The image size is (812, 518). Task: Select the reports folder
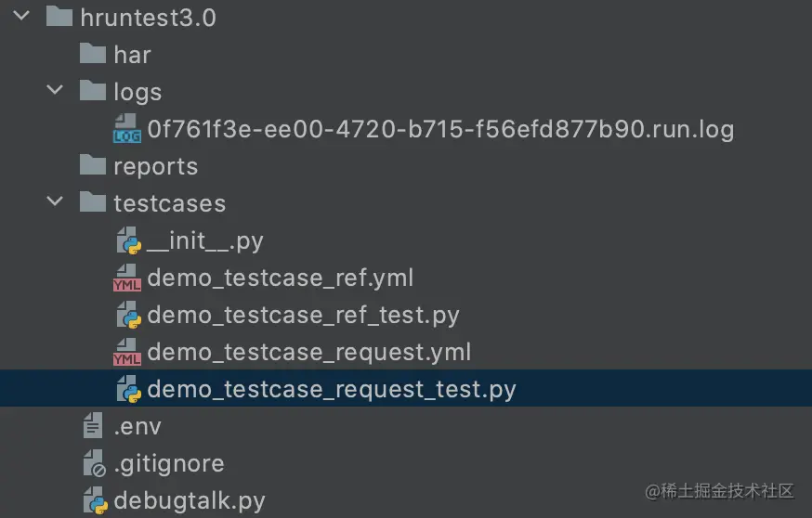click(x=156, y=166)
